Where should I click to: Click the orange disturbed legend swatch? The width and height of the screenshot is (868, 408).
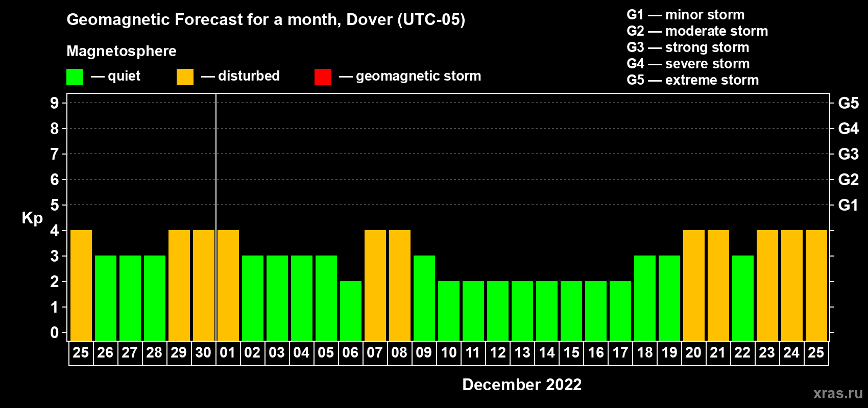pos(185,77)
